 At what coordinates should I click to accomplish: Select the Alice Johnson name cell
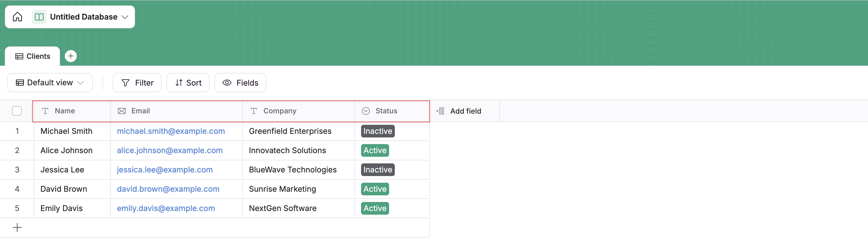72,150
